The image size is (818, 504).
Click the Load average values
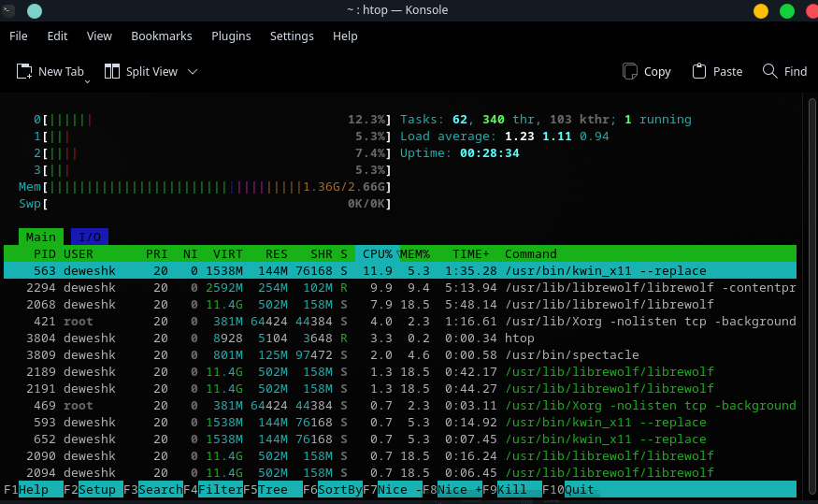click(x=556, y=137)
